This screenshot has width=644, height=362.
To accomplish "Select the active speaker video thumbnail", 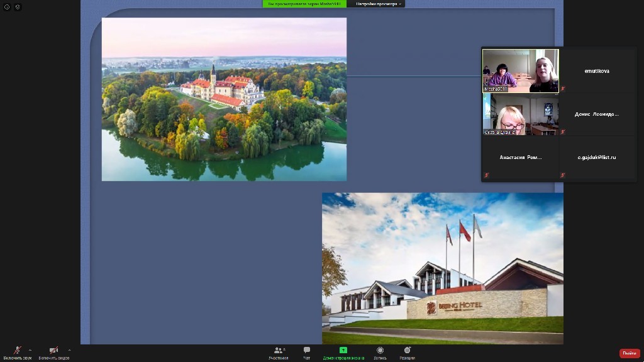I will tap(520, 71).
